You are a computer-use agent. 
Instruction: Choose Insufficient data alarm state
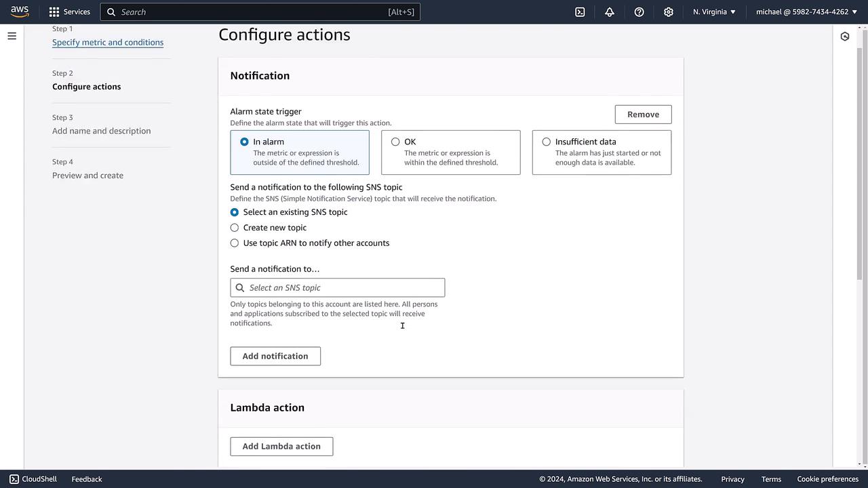coord(547,142)
